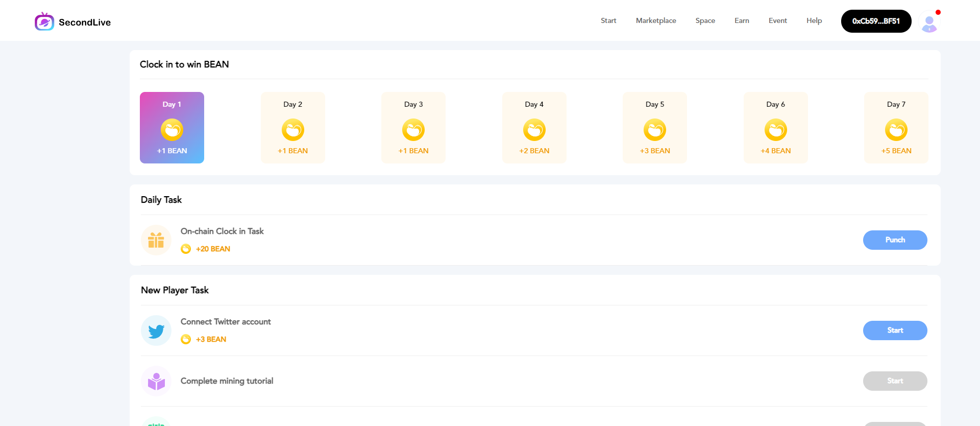Click the Day 4 bean coin icon

tap(534, 130)
